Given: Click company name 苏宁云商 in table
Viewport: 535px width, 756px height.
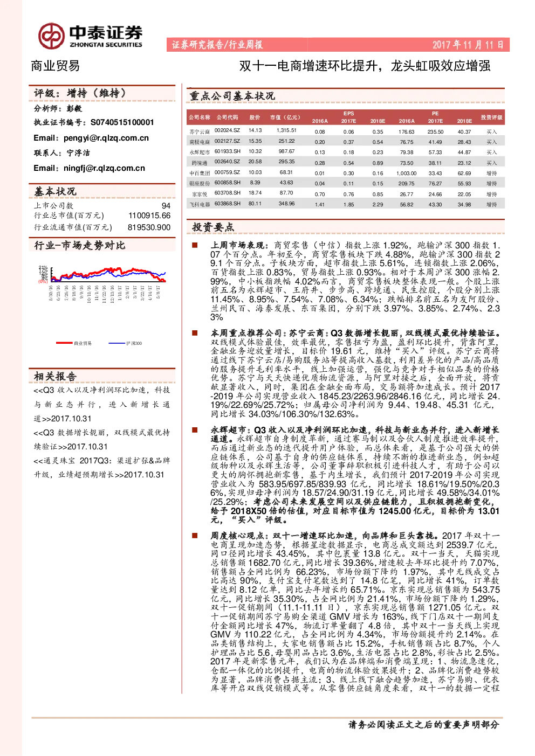Looking at the screenshot, I should pyautogui.click(x=199, y=131).
